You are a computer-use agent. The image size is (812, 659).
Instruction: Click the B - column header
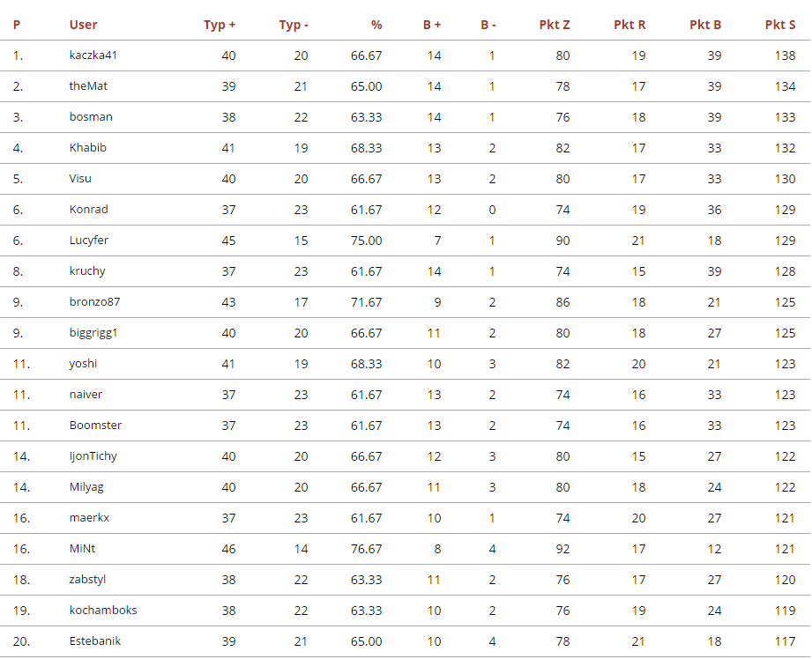click(488, 25)
